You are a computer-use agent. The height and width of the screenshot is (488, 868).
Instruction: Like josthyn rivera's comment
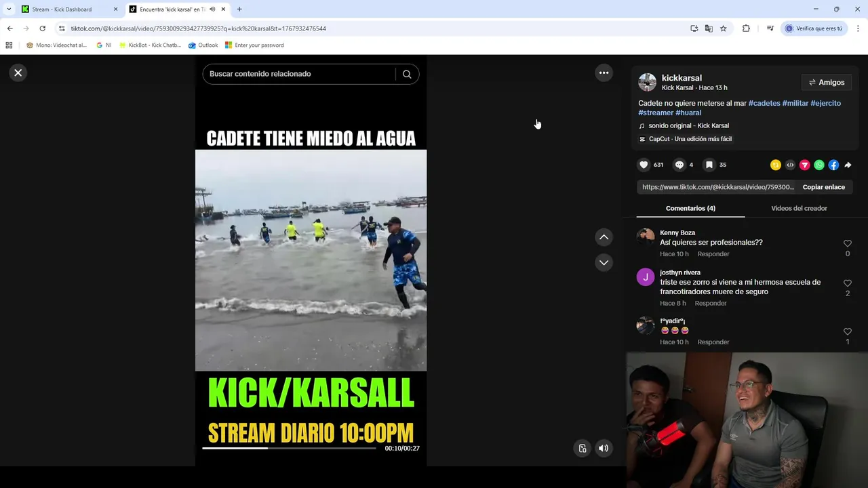pos(848,283)
